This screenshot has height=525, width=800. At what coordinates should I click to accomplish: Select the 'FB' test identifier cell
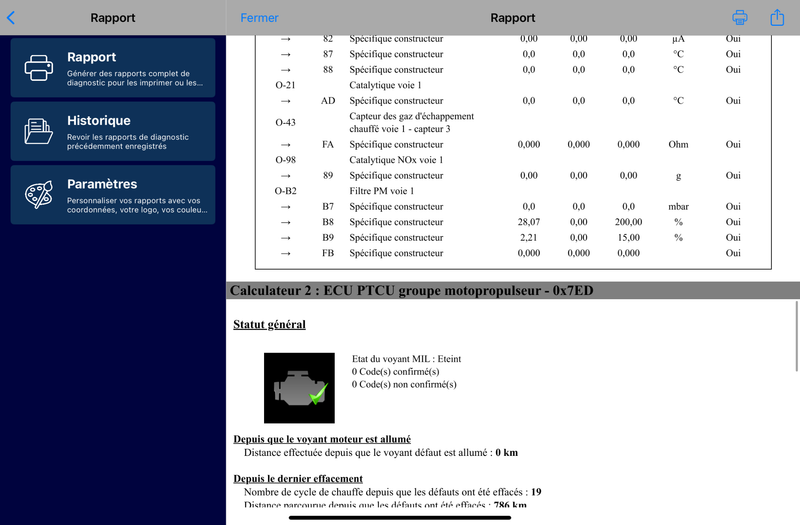click(x=328, y=253)
